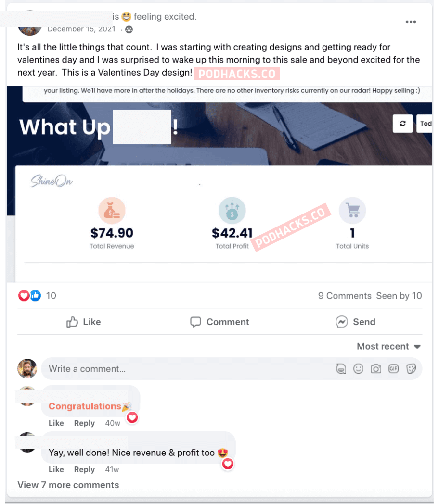Screen dimensions: 439x504
Task: Expand View 7 more comments
Action: [68, 485]
